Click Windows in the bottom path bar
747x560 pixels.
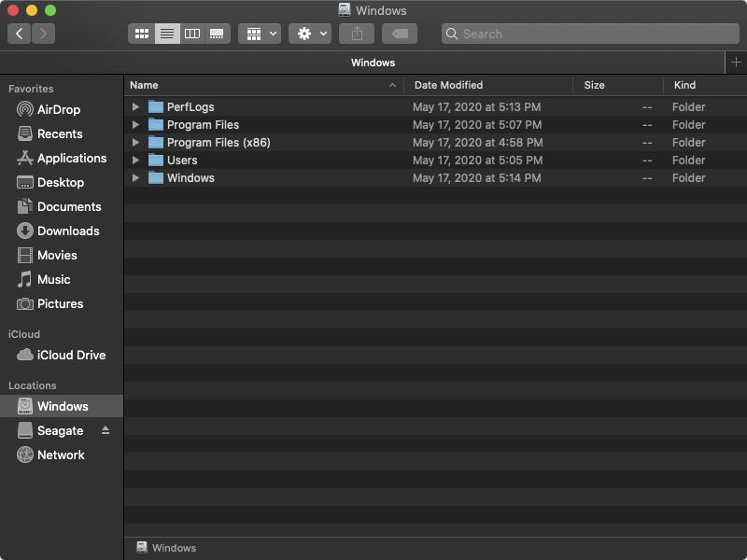pos(166,548)
